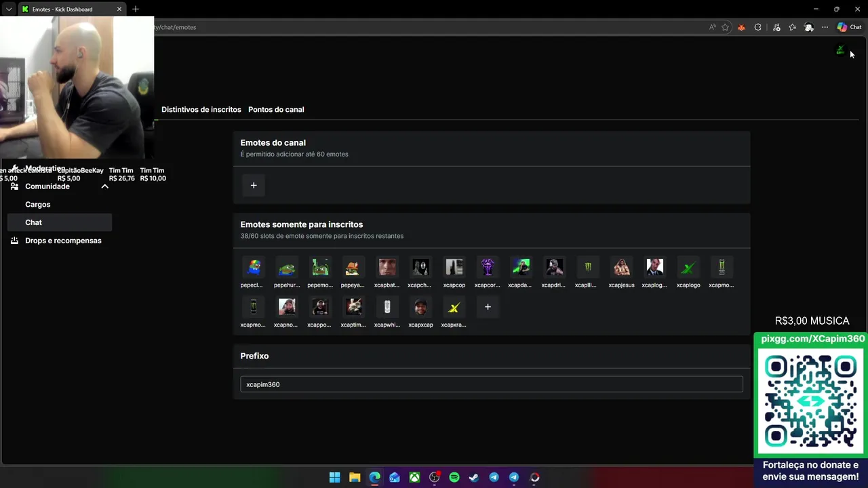Open the xcapda... emote
The width and height of the screenshot is (868, 488).
[x=521, y=267]
